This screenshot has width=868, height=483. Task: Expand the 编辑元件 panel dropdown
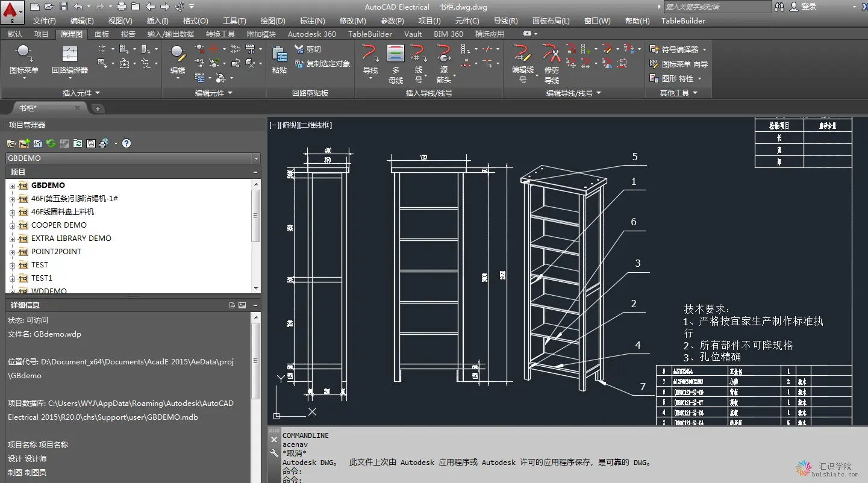pos(214,93)
